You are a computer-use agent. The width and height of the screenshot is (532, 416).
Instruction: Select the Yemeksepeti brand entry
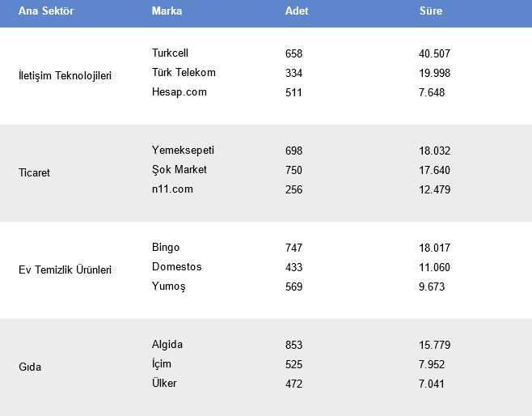coord(183,150)
